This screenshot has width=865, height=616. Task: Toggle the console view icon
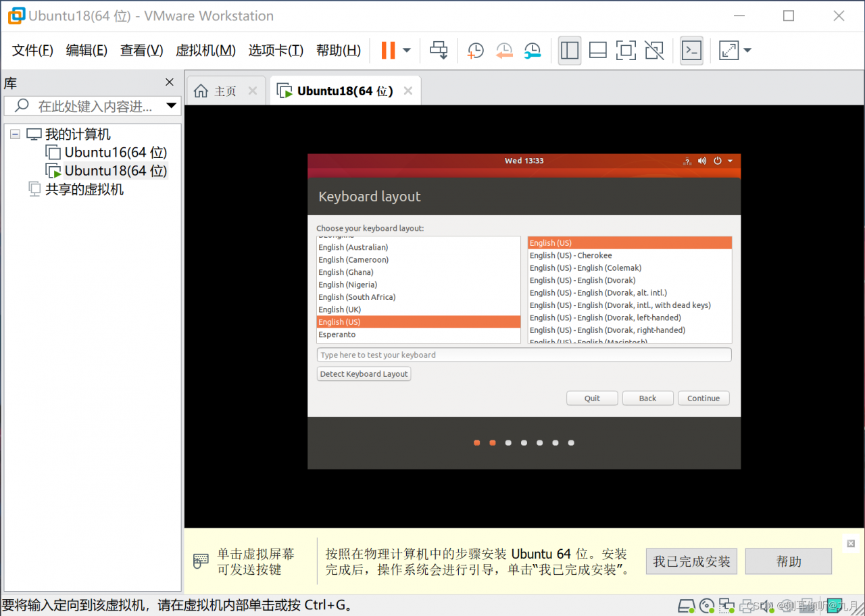[x=691, y=50]
